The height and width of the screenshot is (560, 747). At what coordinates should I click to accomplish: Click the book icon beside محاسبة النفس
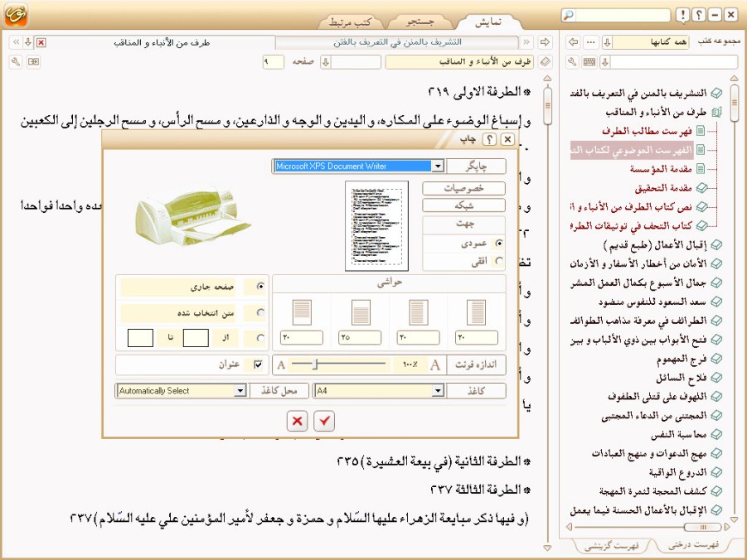click(715, 434)
